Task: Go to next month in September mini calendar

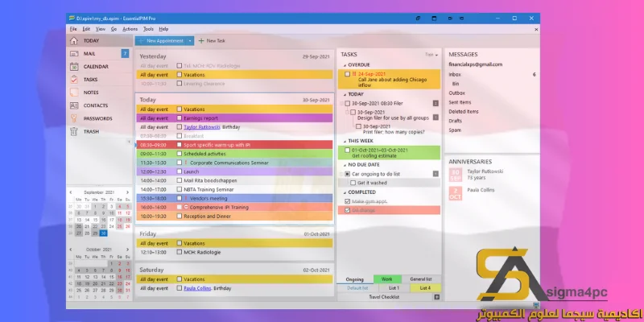Action: (x=127, y=192)
